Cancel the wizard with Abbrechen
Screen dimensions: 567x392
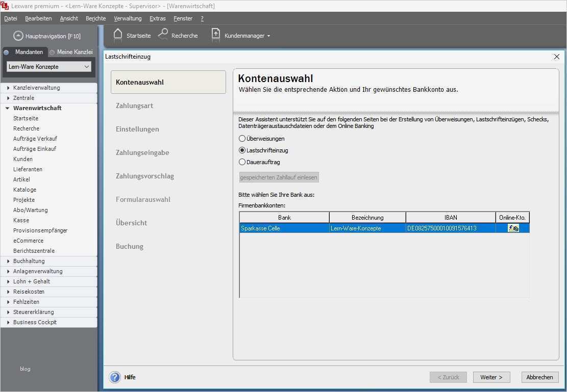539,377
